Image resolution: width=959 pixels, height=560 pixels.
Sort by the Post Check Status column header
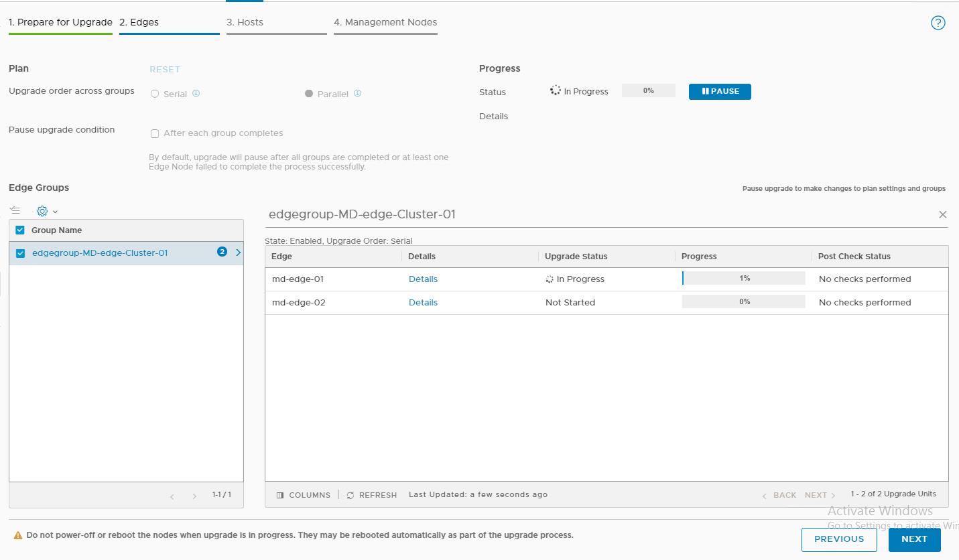click(854, 257)
